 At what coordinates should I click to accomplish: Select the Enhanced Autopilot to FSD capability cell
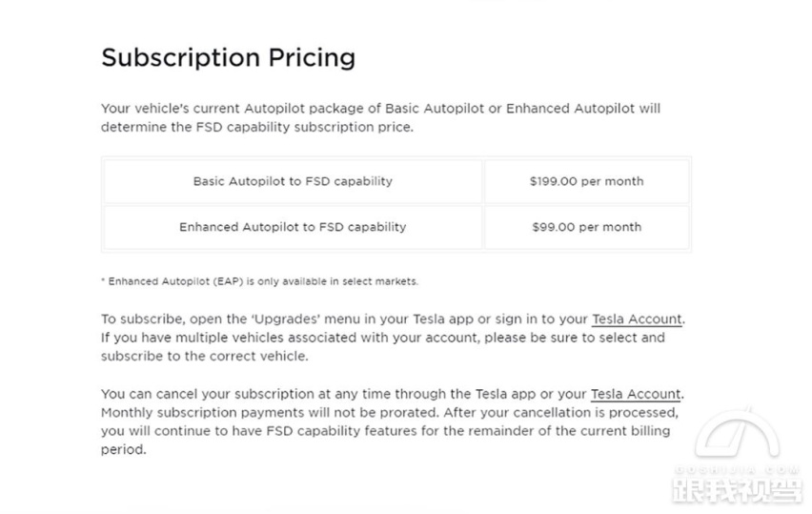point(293,227)
